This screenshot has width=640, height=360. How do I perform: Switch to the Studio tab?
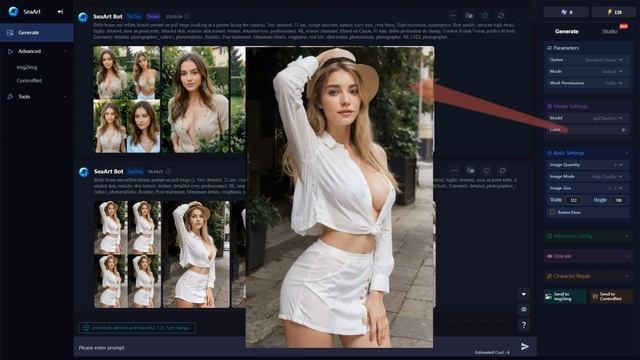(610, 31)
